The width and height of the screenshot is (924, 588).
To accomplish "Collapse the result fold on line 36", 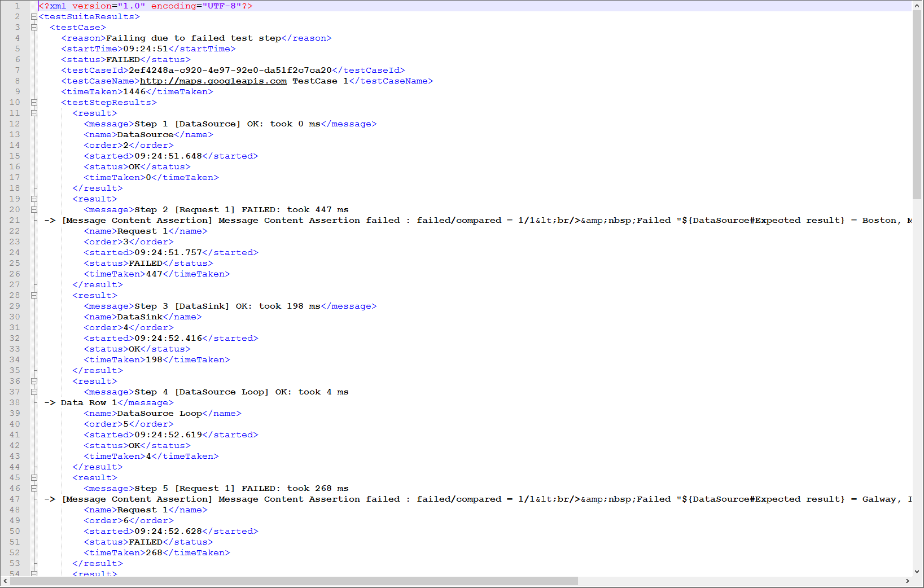I will [34, 381].
